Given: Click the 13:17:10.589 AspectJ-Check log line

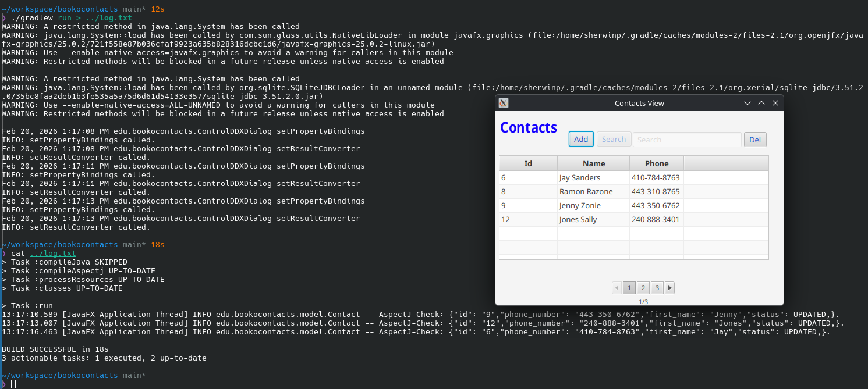Looking at the screenshot, I should pos(421,314).
